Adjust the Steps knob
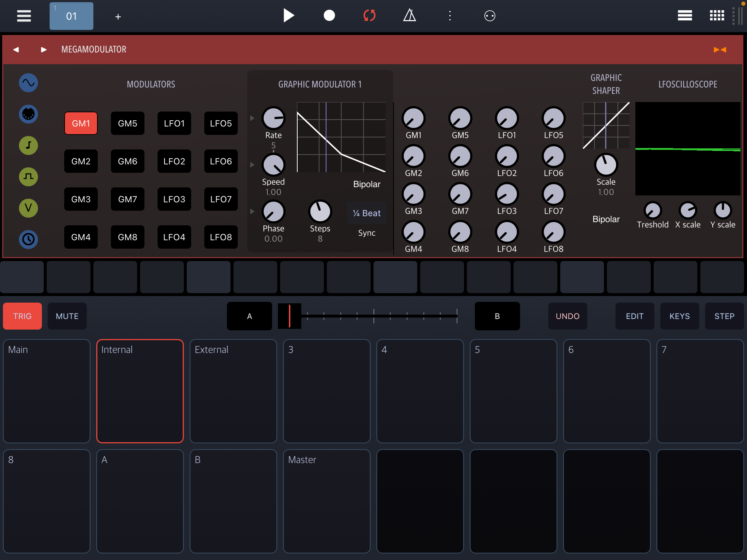 [320, 211]
